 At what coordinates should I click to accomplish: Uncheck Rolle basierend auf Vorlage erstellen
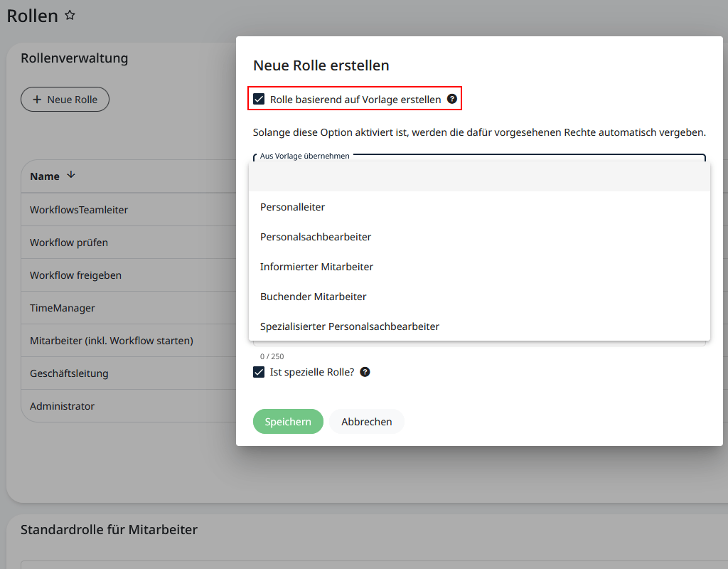259,99
